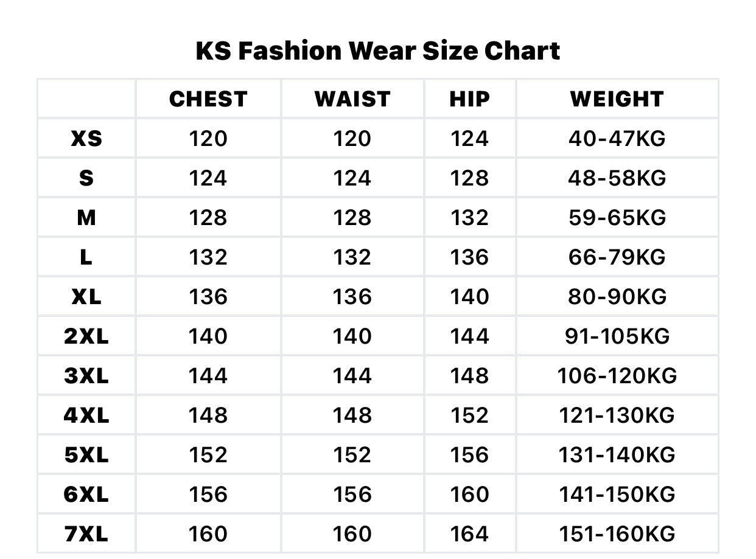Click the 106-120KG weight cell
Image resolution: width=756 pixels, height=559 pixels.
click(x=617, y=376)
